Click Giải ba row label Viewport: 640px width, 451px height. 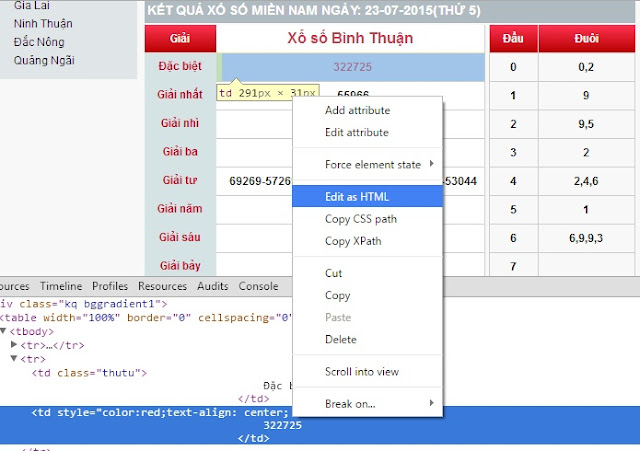[x=180, y=151]
